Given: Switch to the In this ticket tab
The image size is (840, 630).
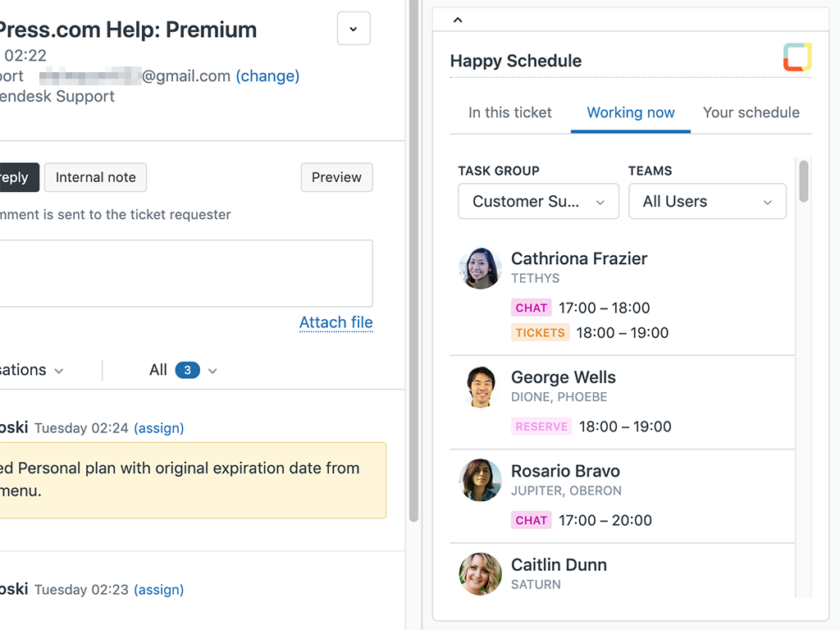Looking at the screenshot, I should point(509,113).
